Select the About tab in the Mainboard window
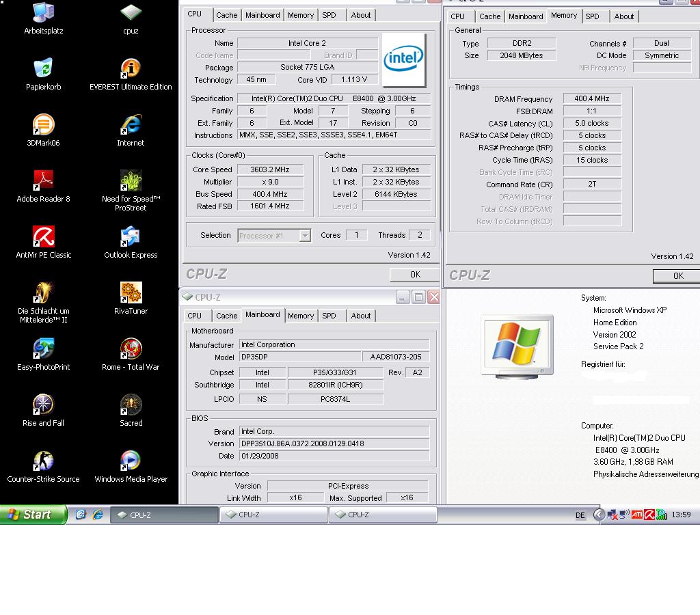 [x=360, y=316]
